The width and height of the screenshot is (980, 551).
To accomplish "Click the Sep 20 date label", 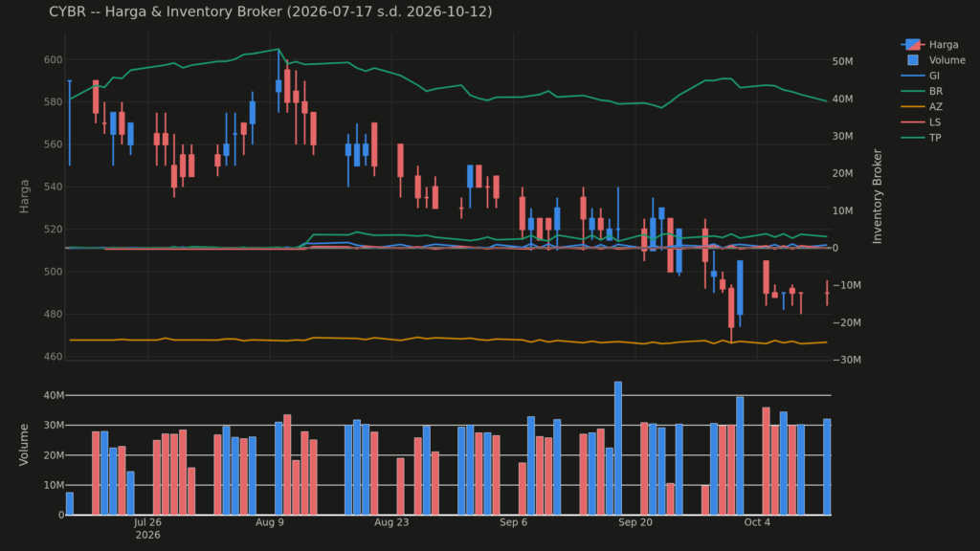I will [x=635, y=522].
